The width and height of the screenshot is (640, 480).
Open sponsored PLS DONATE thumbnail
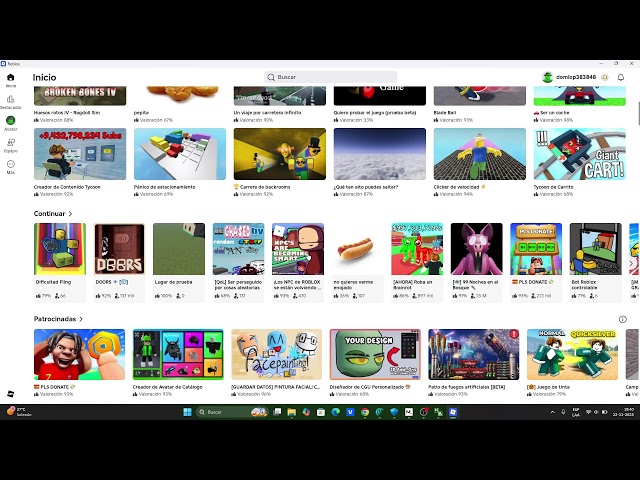(x=80, y=355)
